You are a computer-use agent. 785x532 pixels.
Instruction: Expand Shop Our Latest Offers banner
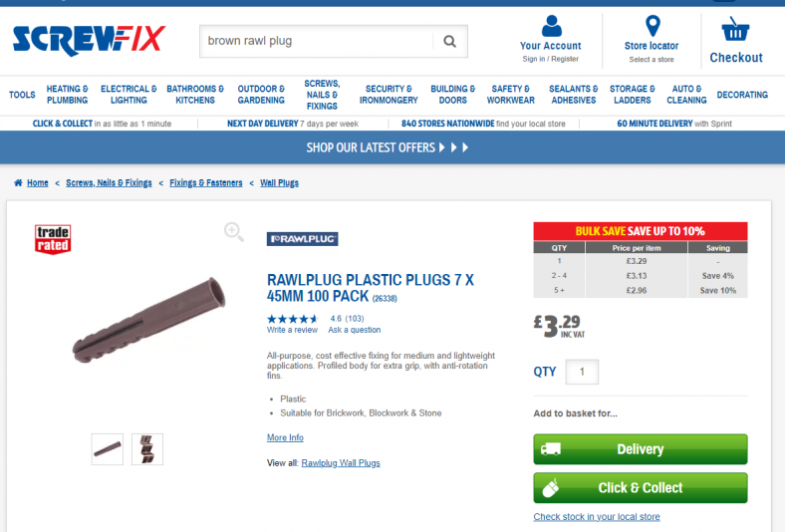tap(388, 147)
